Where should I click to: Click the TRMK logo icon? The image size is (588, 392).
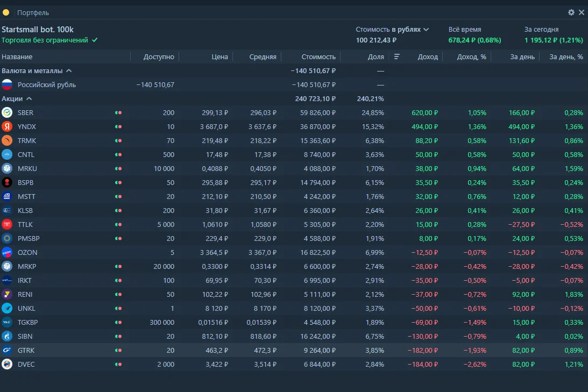point(7,140)
